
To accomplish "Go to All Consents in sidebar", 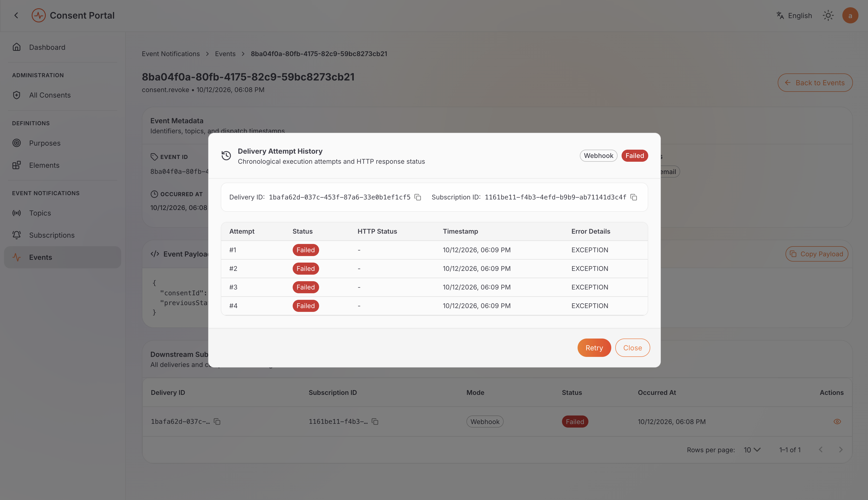I will 62,95.
